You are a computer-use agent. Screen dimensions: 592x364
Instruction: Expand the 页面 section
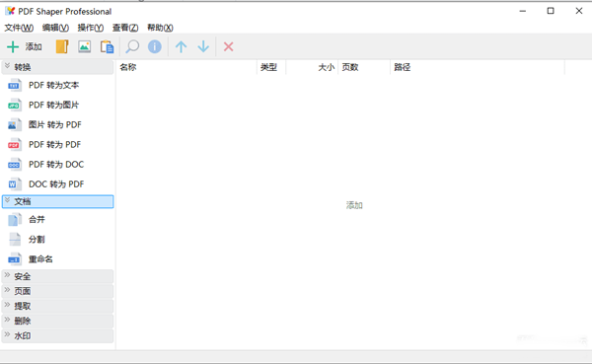57,291
